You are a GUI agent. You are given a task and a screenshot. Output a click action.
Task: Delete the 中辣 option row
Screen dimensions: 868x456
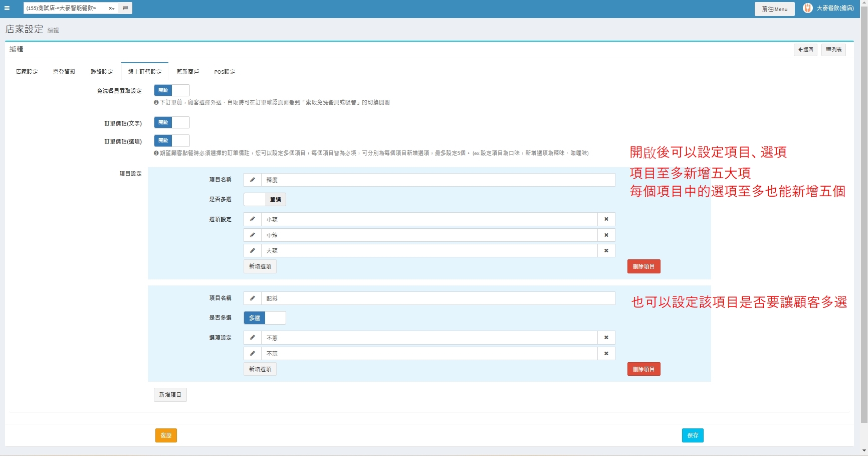(606, 235)
